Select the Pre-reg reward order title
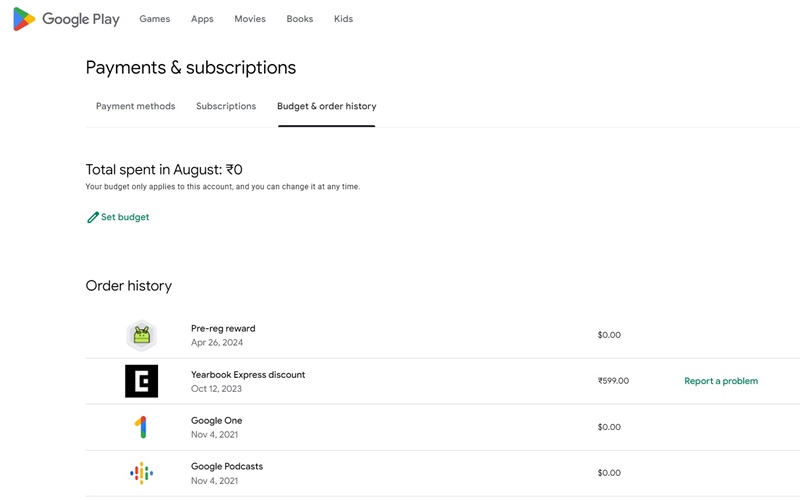 223,329
